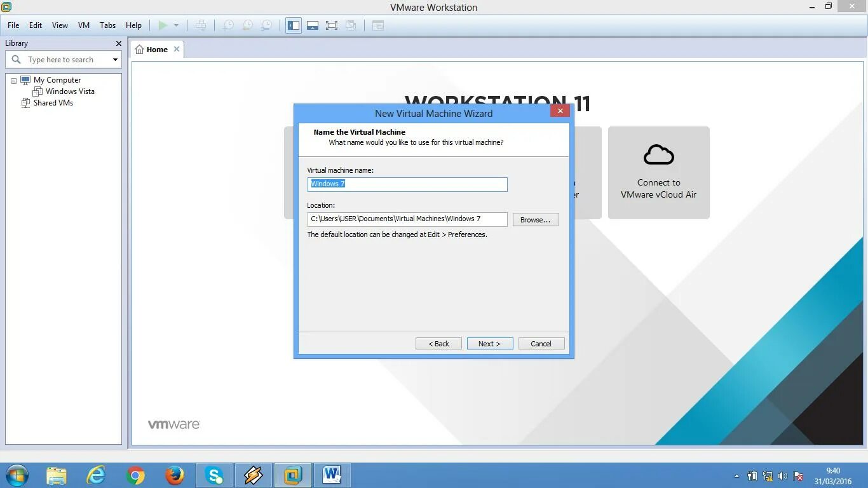Launch Firefox from the taskbar
The height and width of the screenshot is (488, 868).
(175, 475)
